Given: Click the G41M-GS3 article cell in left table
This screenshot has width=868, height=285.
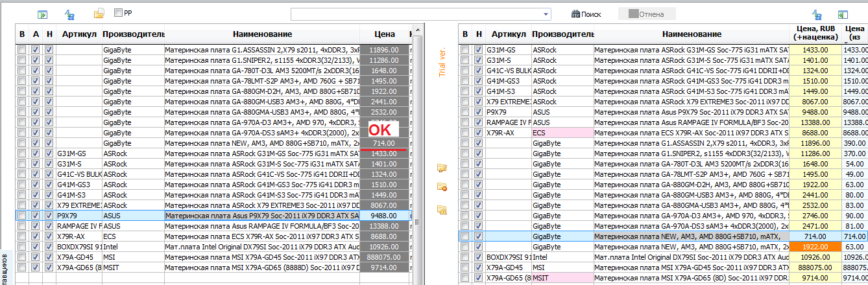Looking at the screenshot, I should pyautogui.click(x=78, y=184).
